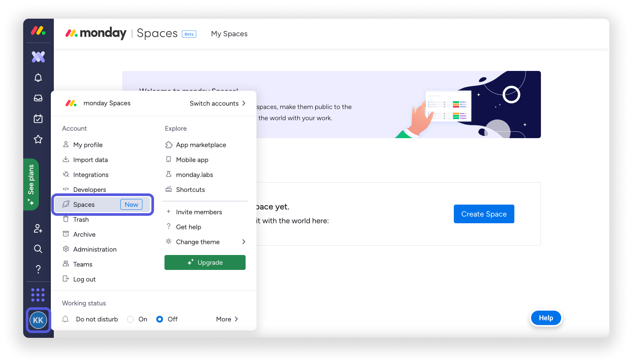The height and width of the screenshot is (364, 631).
Task: Open search using the magnifier icon
Action: pyautogui.click(x=38, y=249)
